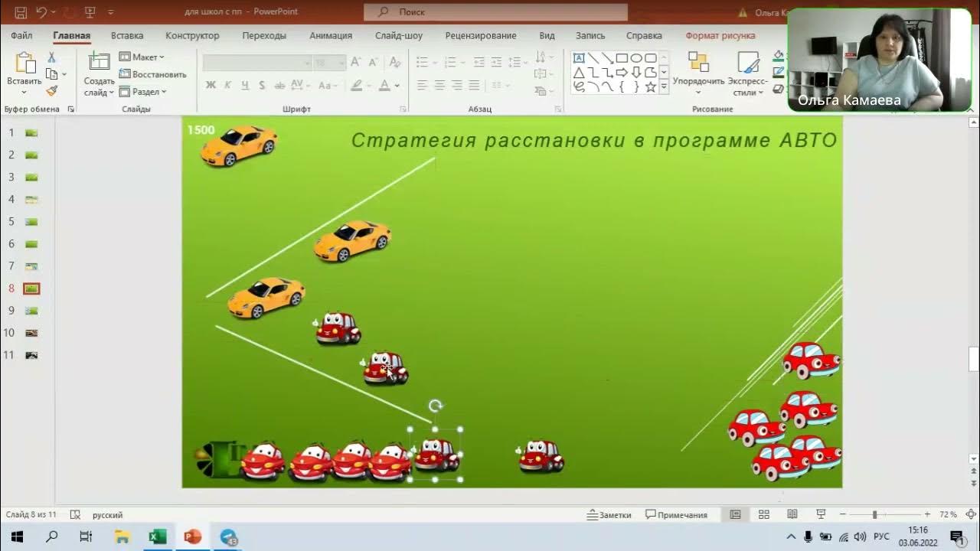The image size is (980, 551).
Task: Click the font color A swatch
Action: [x=385, y=86]
